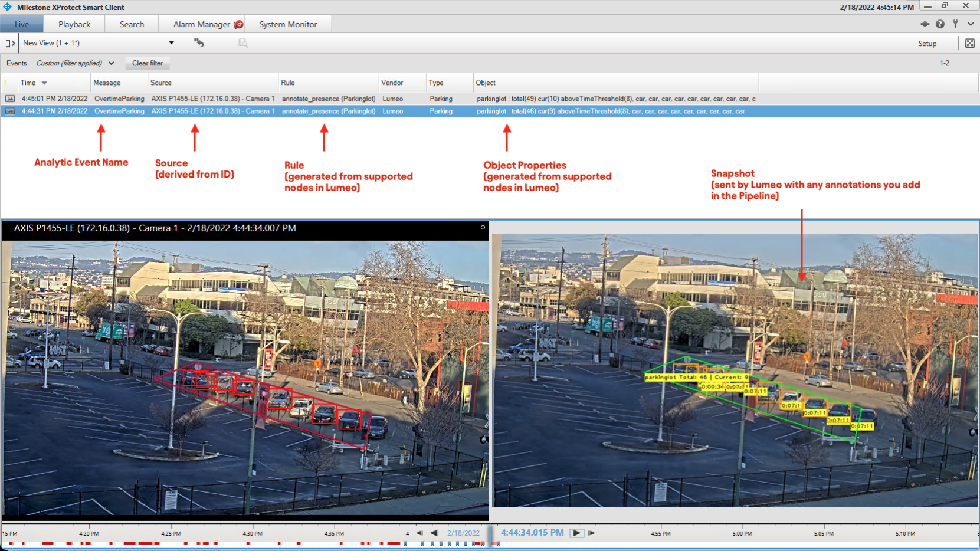Click the Setup button
The height and width of the screenshot is (551, 980).
[927, 44]
